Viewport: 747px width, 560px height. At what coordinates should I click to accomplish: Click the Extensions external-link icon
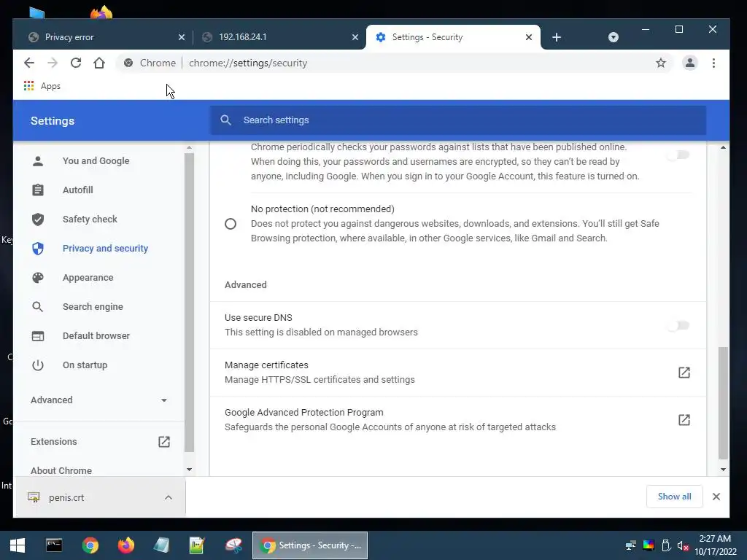(164, 441)
